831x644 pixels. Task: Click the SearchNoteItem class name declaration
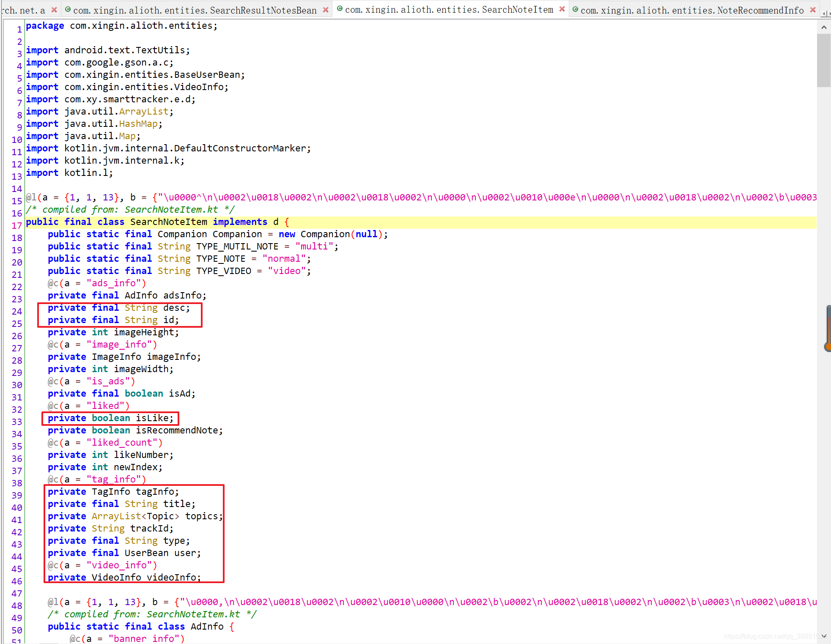click(169, 222)
